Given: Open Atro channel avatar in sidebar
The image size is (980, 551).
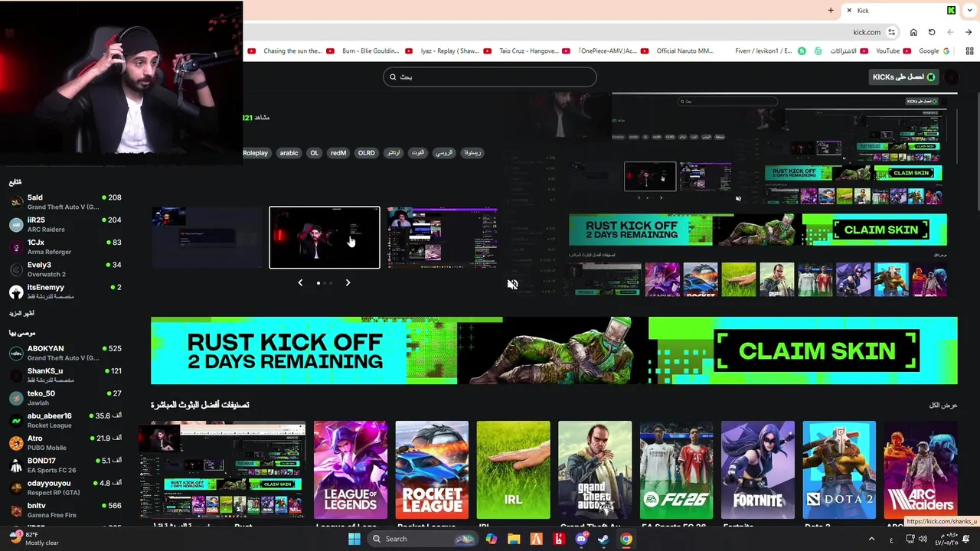Looking at the screenshot, I should coord(16,443).
